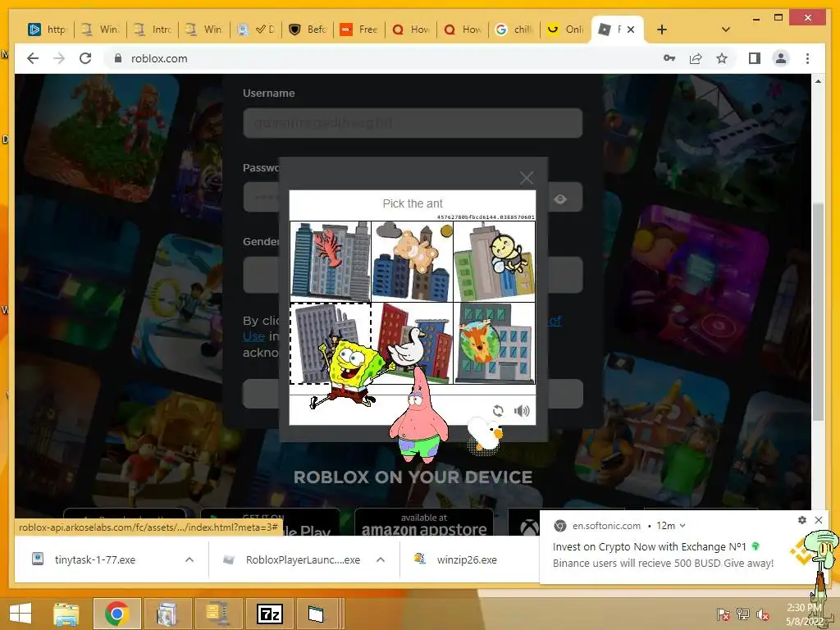The height and width of the screenshot is (630, 840).
Task: Toggle password visibility eye icon
Action: (x=560, y=199)
